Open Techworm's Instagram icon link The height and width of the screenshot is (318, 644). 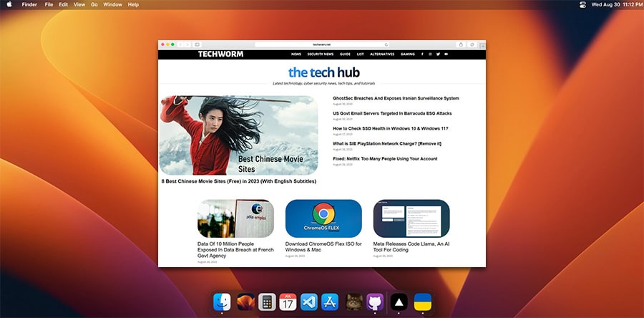coord(430,54)
